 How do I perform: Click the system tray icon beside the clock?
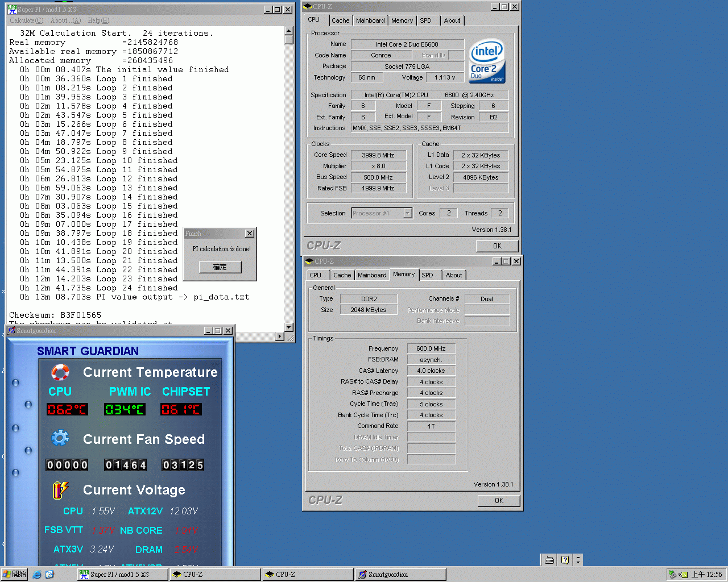coord(683,575)
